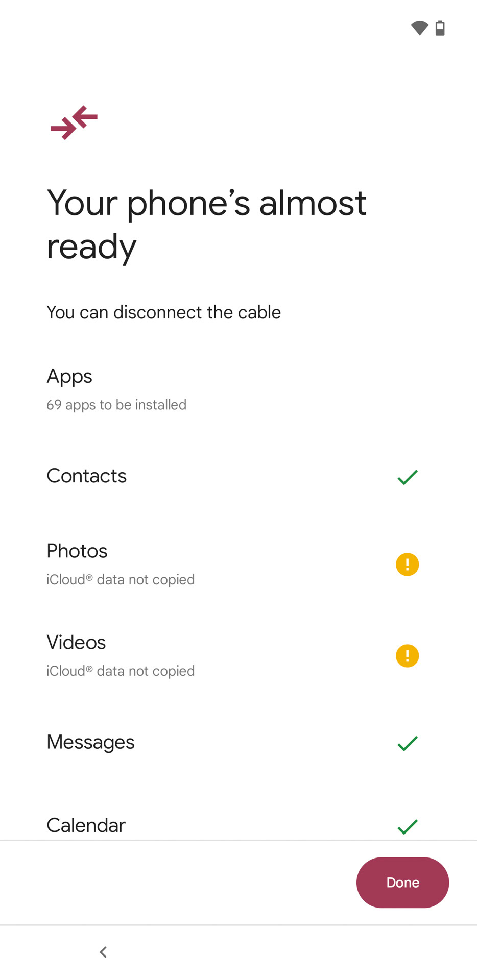Tap the yellow warning icon for Photos
The width and height of the screenshot is (477, 980).
tap(408, 565)
